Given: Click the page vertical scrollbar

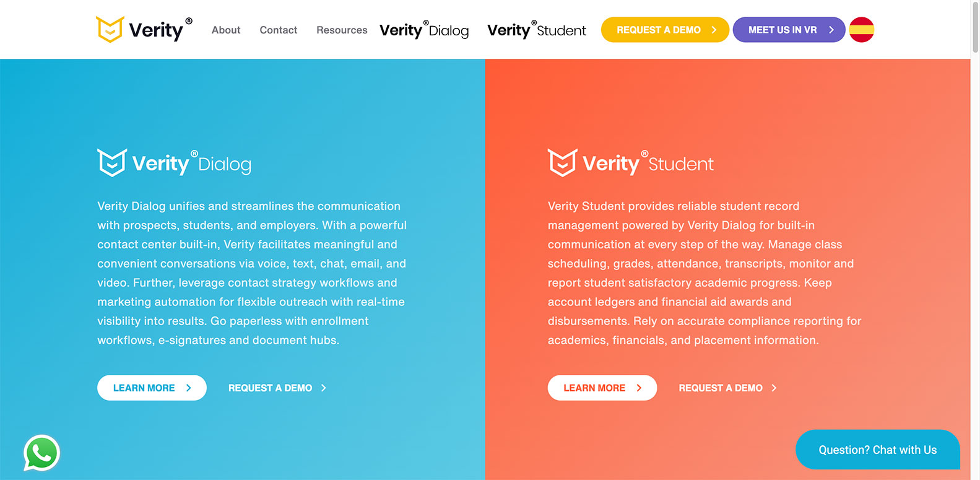Looking at the screenshot, I should click(975, 240).
